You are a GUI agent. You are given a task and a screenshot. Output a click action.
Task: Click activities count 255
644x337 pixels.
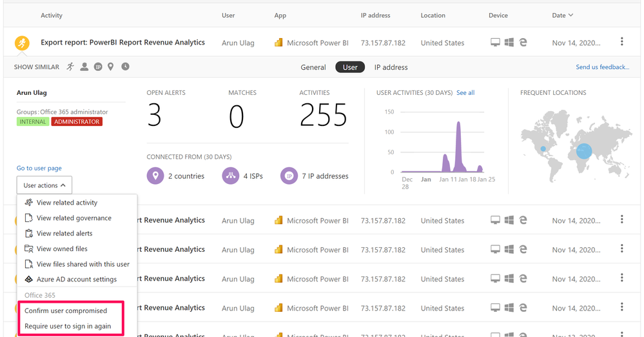click(324, 115)
